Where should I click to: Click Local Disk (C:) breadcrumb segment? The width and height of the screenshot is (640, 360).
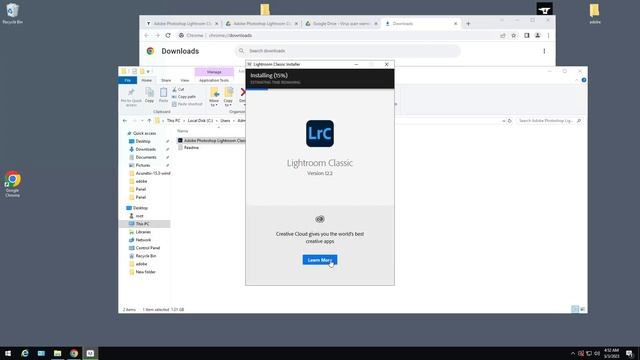200,121
